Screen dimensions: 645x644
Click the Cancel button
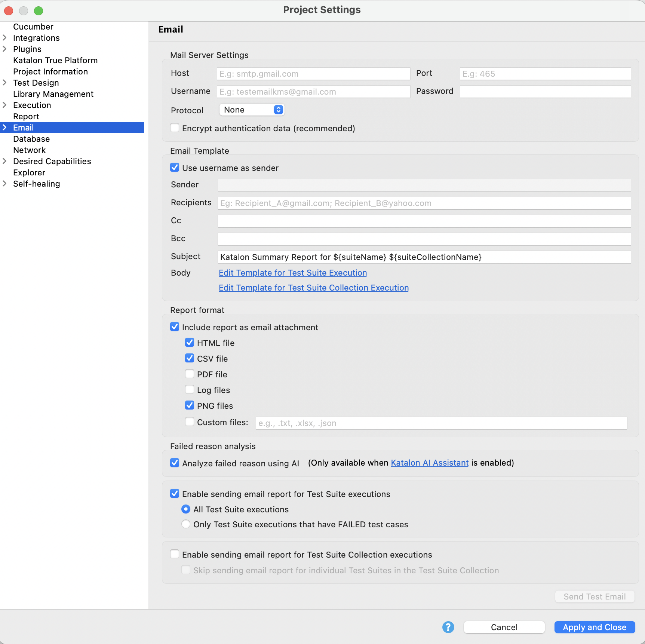click(504, 627)
